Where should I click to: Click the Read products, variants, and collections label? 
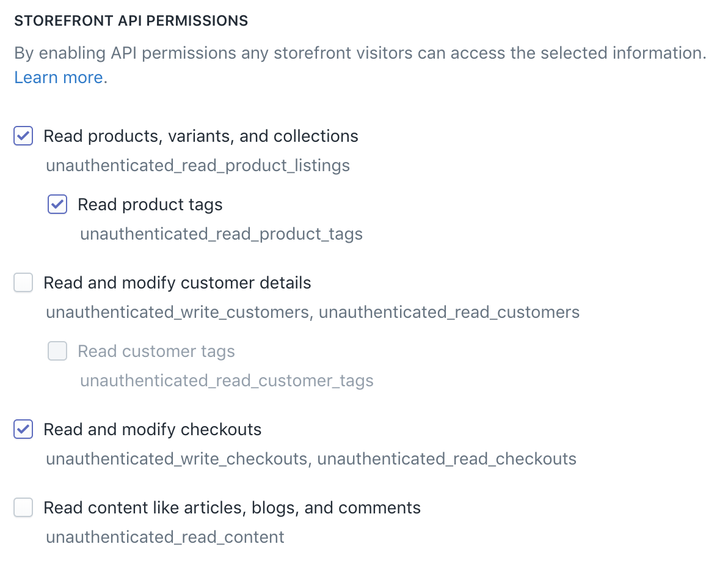(x=200, y=136)
